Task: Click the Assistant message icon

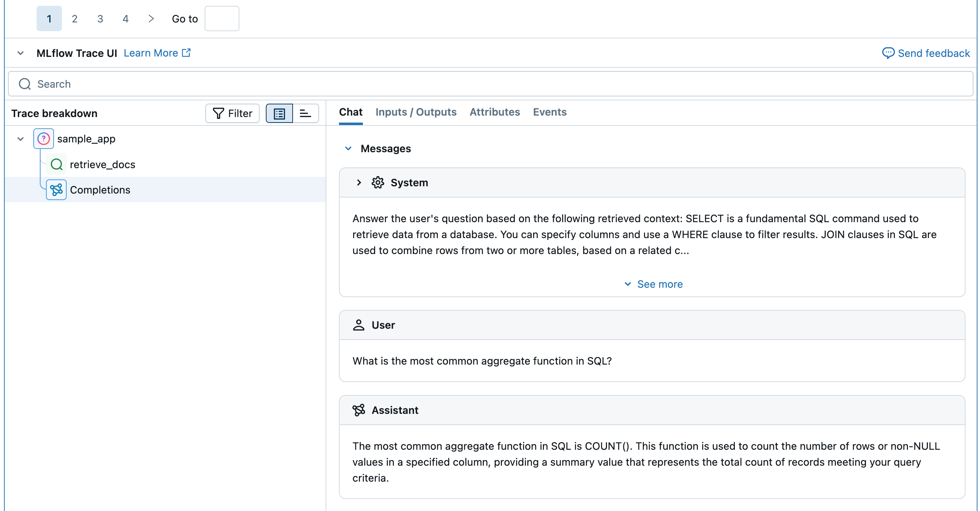Action: coord(359,410)
